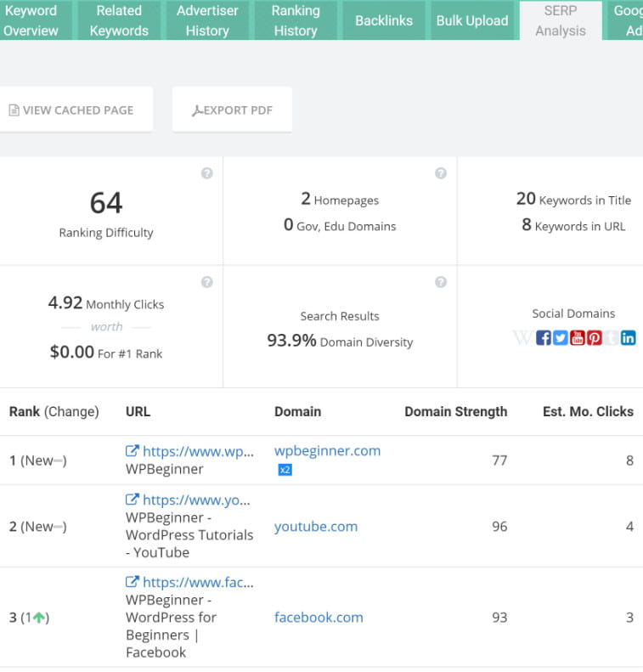
Task: Open help icon for Monthly Clicks panel
Action: pyautogui.click(x=207, y=282)
